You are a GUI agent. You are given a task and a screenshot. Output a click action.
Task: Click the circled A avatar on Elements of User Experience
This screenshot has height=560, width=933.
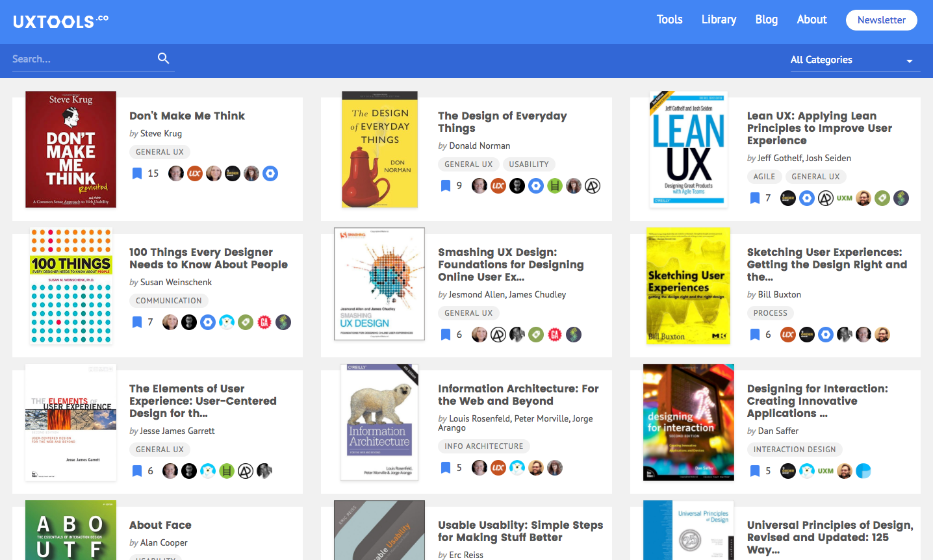(246, 471)
